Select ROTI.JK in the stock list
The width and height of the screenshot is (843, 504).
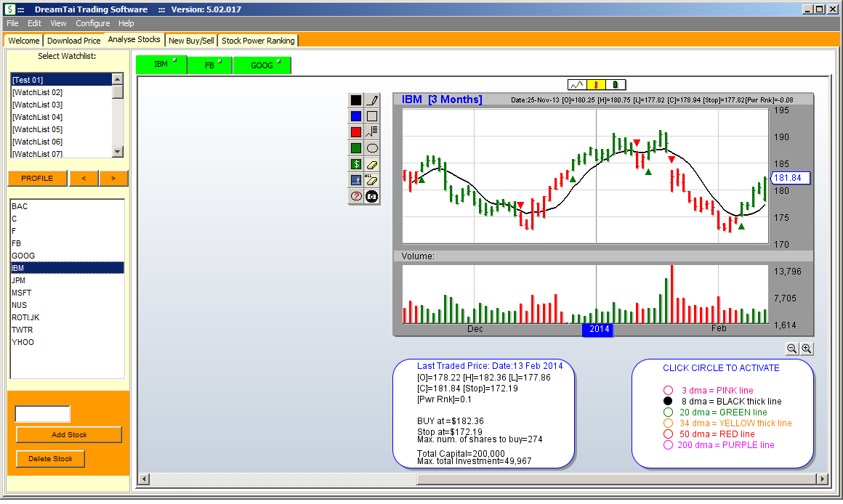pos(67,317)
